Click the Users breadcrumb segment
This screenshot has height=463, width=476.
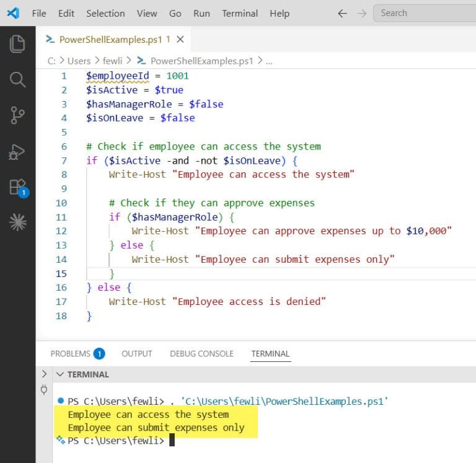[79, 61]
